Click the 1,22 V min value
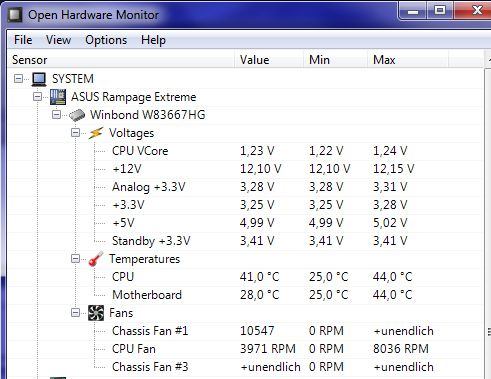Screen dimensions: 491x379 [x=326, y=151]
